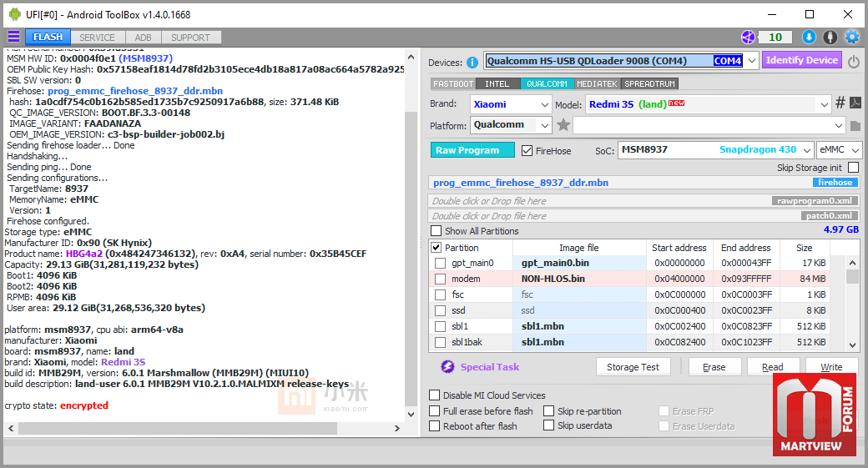Click the firehose file field prog_emmc_firehose_8937_ddr.mbn
868x468 pixels.
[x=643, y=183]
